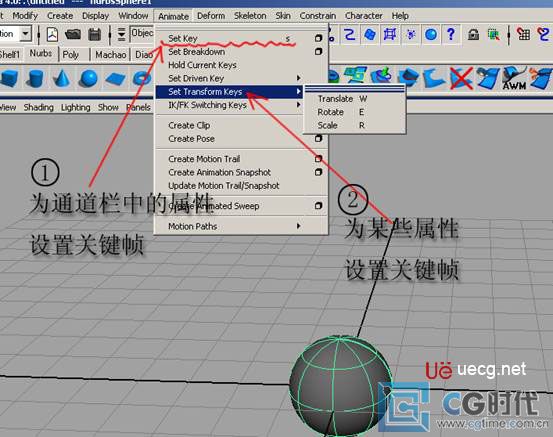Open the Create Pose options box
Viewport: 553px width, 437px height.
point(318,139)
